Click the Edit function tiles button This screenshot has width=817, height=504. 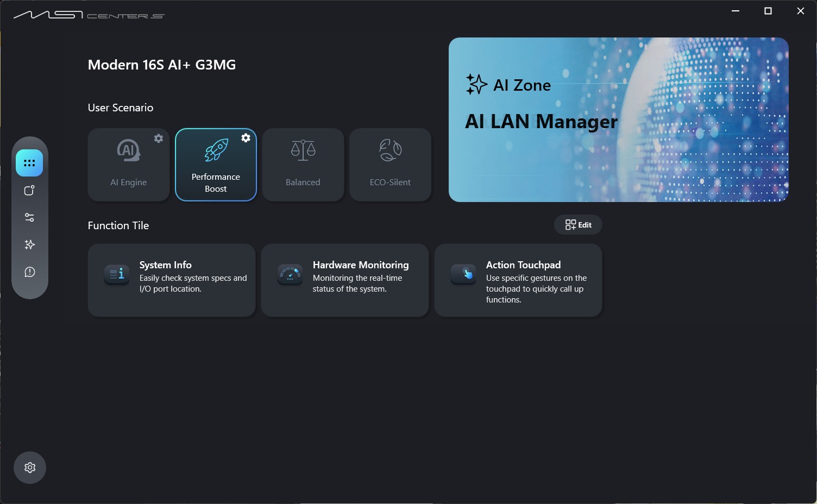tap(578, 225)
